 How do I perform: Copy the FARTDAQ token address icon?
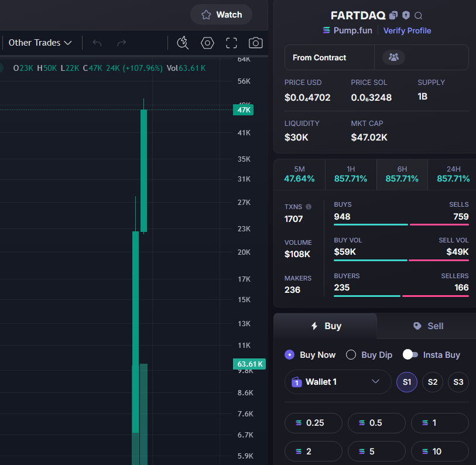393,15
